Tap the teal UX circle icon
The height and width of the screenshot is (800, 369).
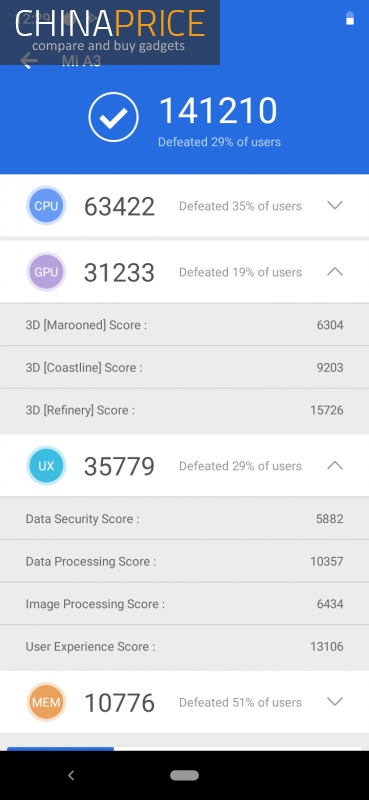[46, 466]
